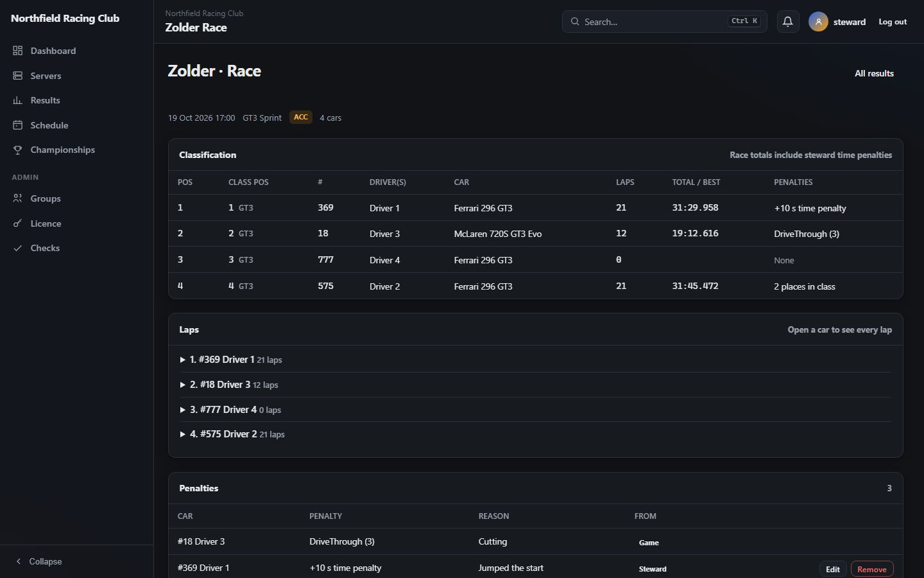This screenshot has height=578, width=924.
Task: Collapse the sidebar with chevron icon
Action: (x=19, y=561)
